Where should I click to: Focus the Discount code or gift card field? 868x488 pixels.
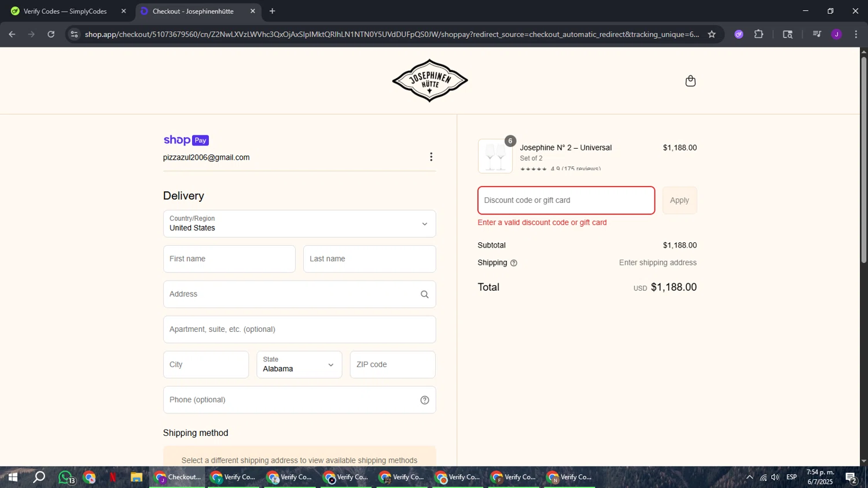(x=566, y=201)
